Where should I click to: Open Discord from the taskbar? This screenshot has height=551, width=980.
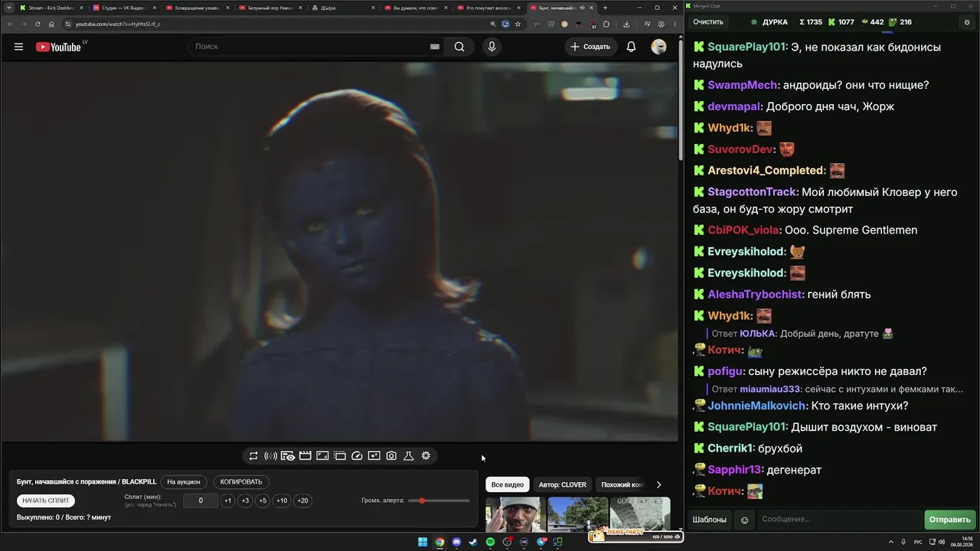click(x=456, y=543)
